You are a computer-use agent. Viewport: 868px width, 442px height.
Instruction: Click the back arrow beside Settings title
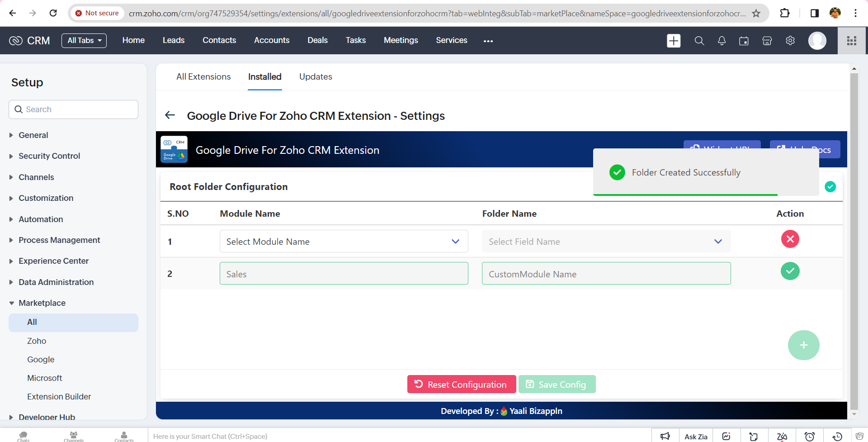click(170, 115)
